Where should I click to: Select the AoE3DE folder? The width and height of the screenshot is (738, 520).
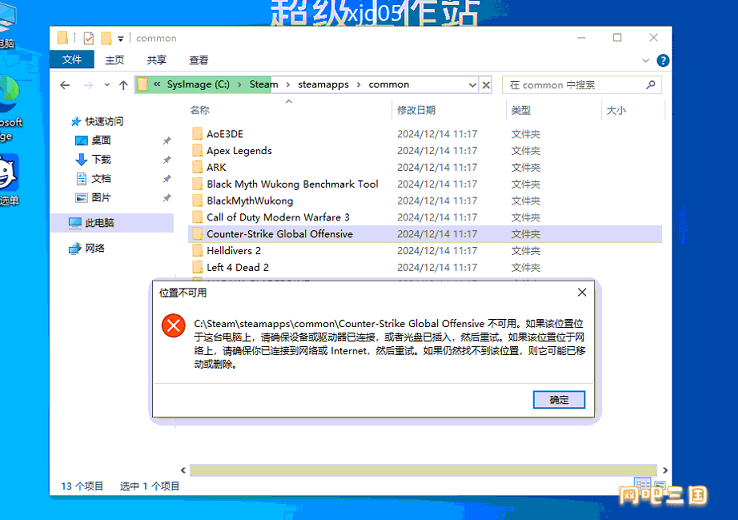(x=225, y=134)
